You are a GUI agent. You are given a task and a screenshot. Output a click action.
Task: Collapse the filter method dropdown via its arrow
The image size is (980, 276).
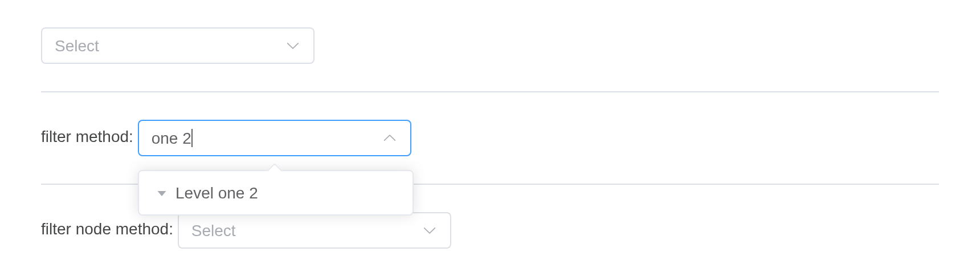pos(390,138)
